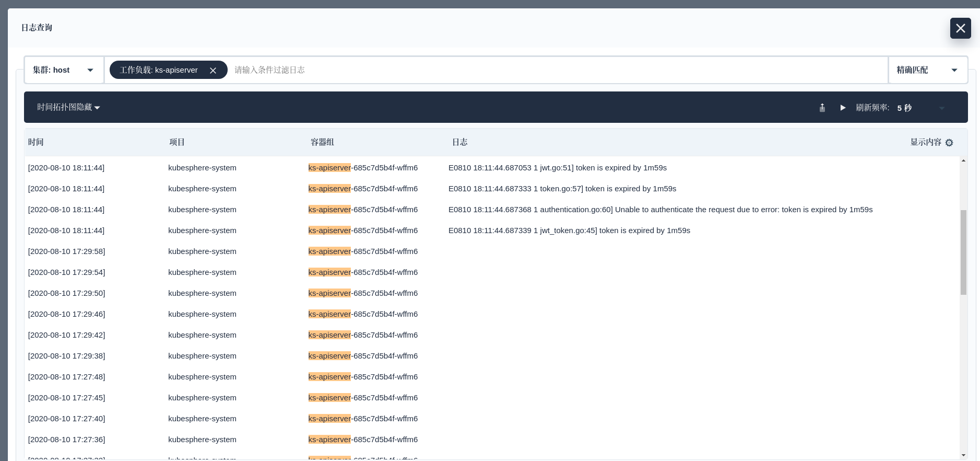This screenshot has width=980, height=461.
Task: Close the 日志查询 log search dialog
Action: pos(960,28)
